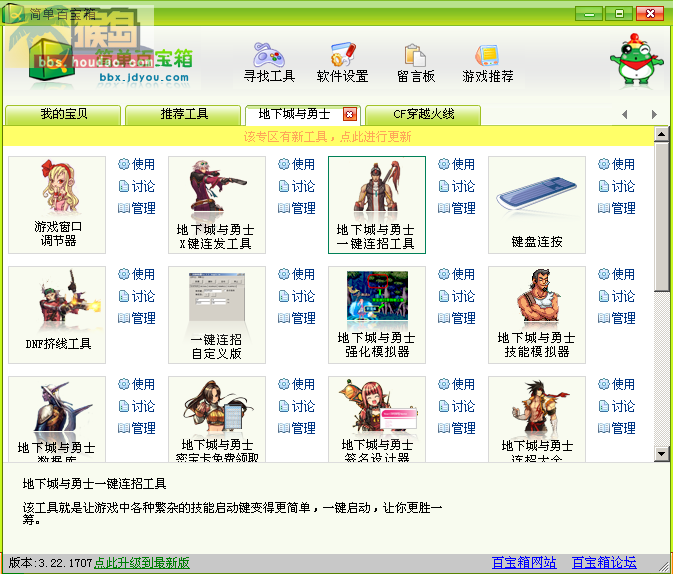Click 使用 for 技能模拟器
The image size is (673, 574).
point(617,274)
